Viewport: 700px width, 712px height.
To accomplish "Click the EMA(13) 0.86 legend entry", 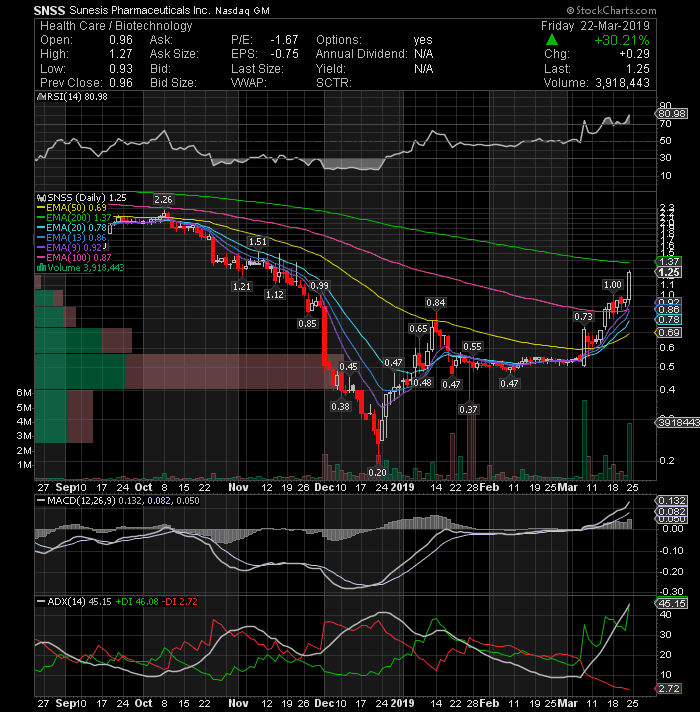I will click(72, 237).
